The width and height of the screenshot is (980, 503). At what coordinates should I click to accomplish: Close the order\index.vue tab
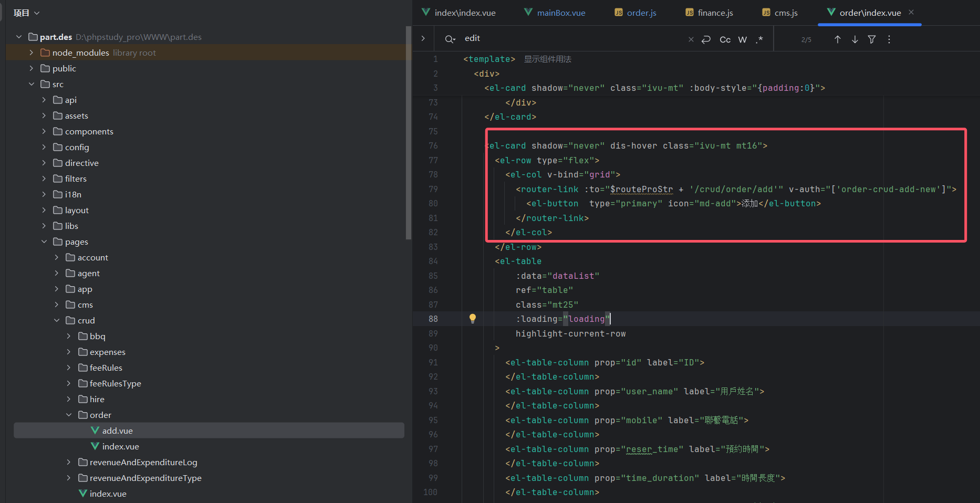[x=911, y=12]
